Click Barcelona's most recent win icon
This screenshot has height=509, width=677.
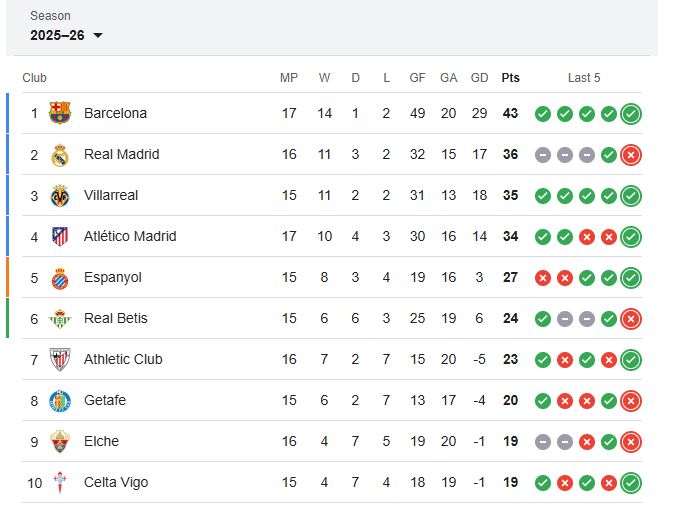[x=630, y=114]
